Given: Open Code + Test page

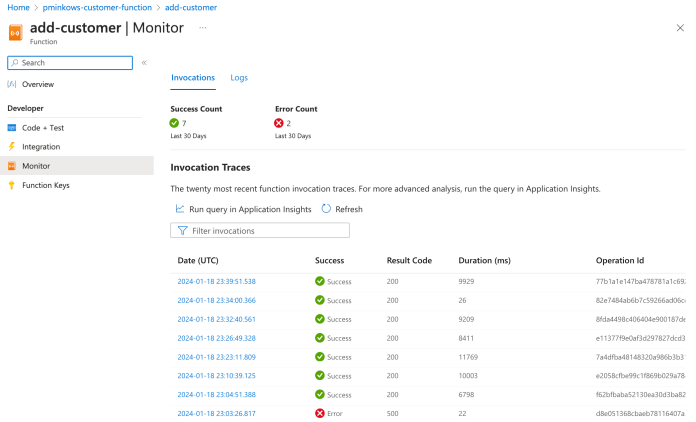Looking at the screenshot, I should (43, 128).
